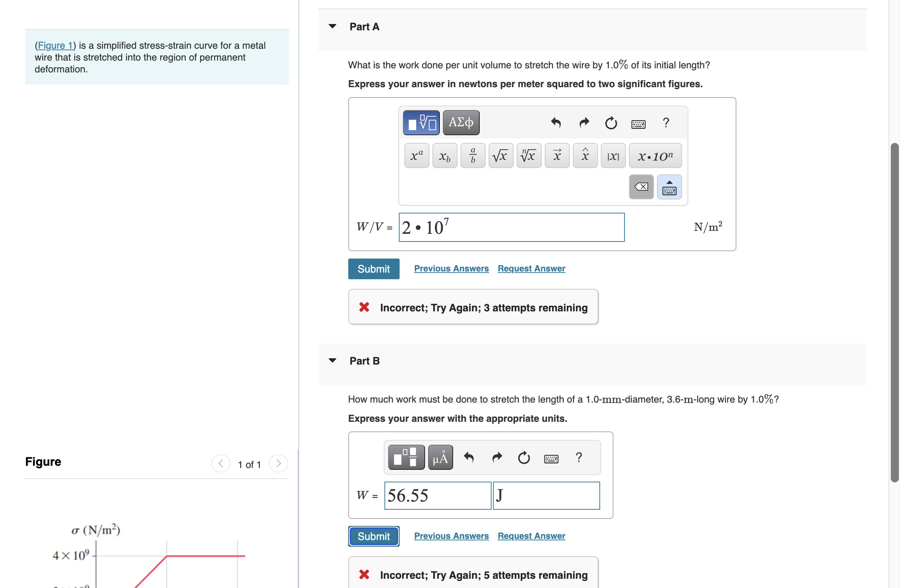This screenshot has width=900, height=588.
Task: View Previous Answers for Part B
Action: pyautogui.click(x=452, y=535)
